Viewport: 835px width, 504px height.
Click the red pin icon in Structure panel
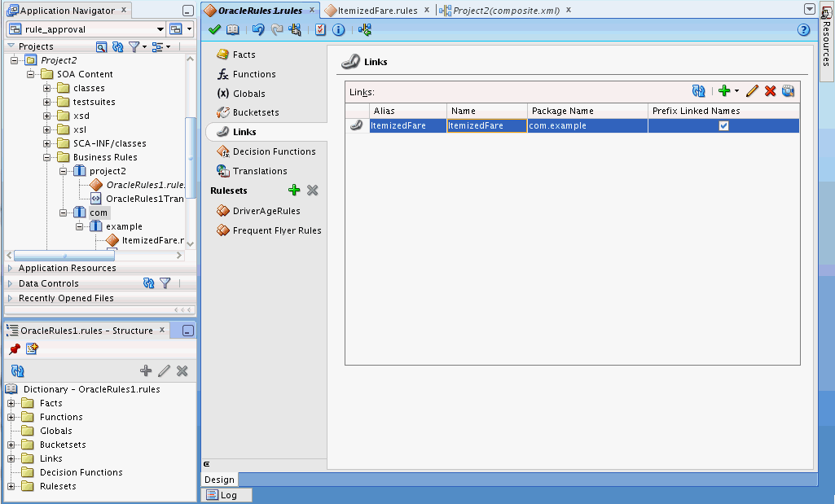pyautogui.click(x=15, y=349)
